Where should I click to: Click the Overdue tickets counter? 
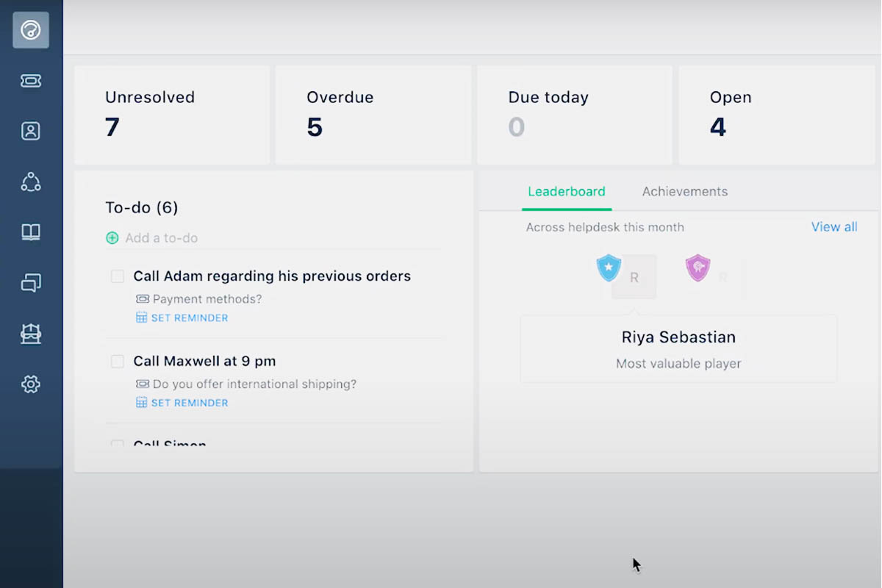[373, 114]
